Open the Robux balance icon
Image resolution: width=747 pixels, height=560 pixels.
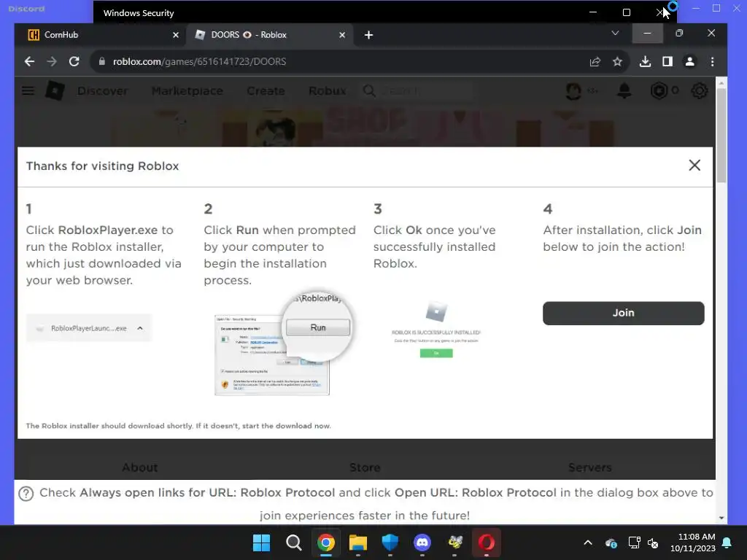pyautogui.click(x=659, y=90)
